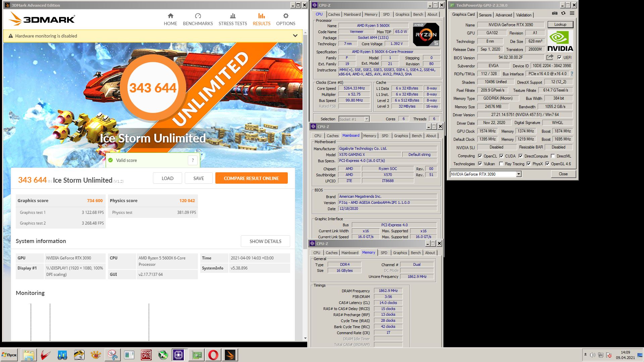644x362 pixels.
Task: Open the Windows Explorer taskbar icon
Action: 29,355
